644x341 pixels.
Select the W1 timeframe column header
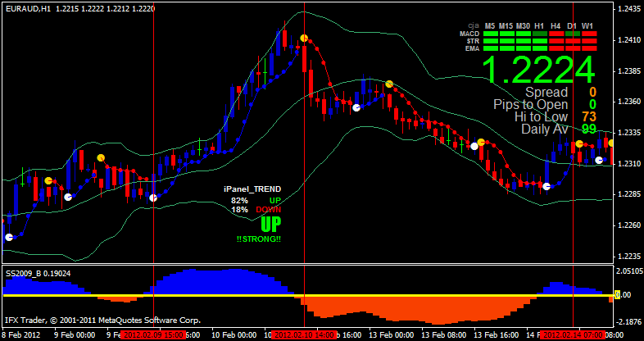tap(589, 26)
